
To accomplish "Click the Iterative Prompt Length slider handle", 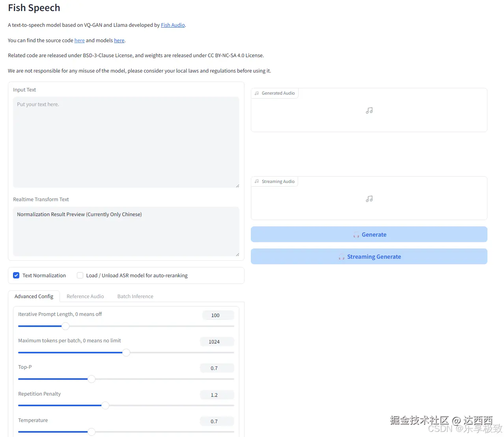I will point(65,326).
